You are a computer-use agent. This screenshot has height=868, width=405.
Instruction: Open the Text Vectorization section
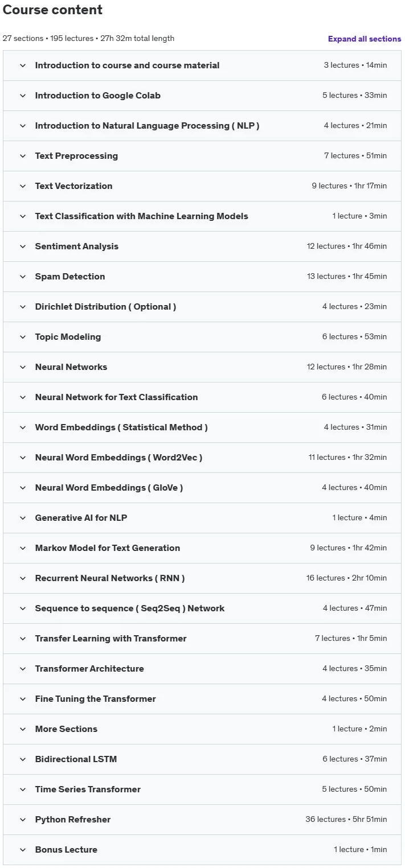[202, 186]
